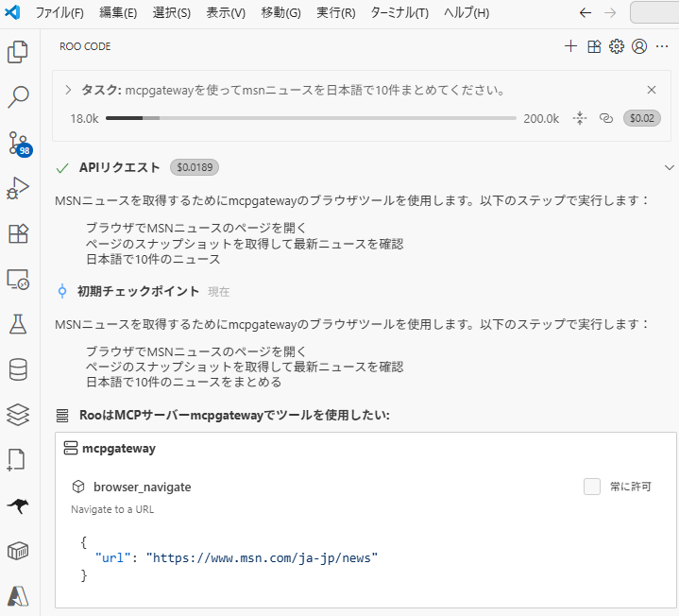Viewport: 679px width, 616px height.
Task: Navigate forward with the right arrow
Action: tap(610, 12)
